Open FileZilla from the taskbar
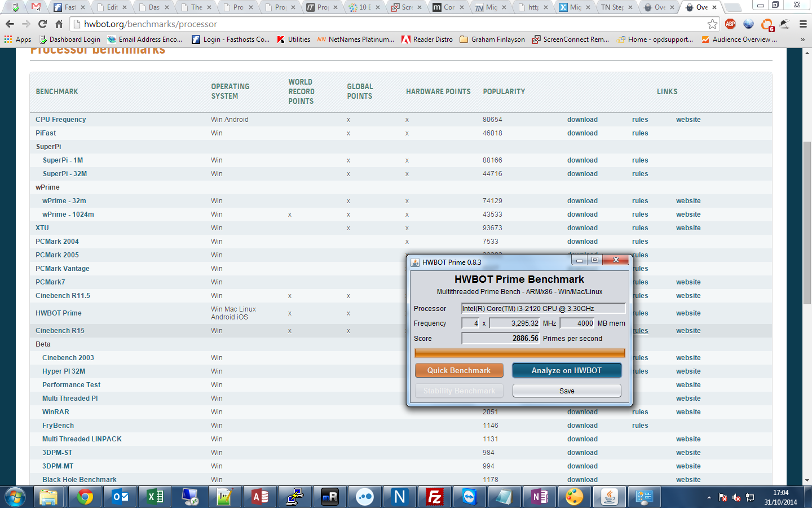The height and width of the screenshot is (508, 812). (x=435, y=497)
